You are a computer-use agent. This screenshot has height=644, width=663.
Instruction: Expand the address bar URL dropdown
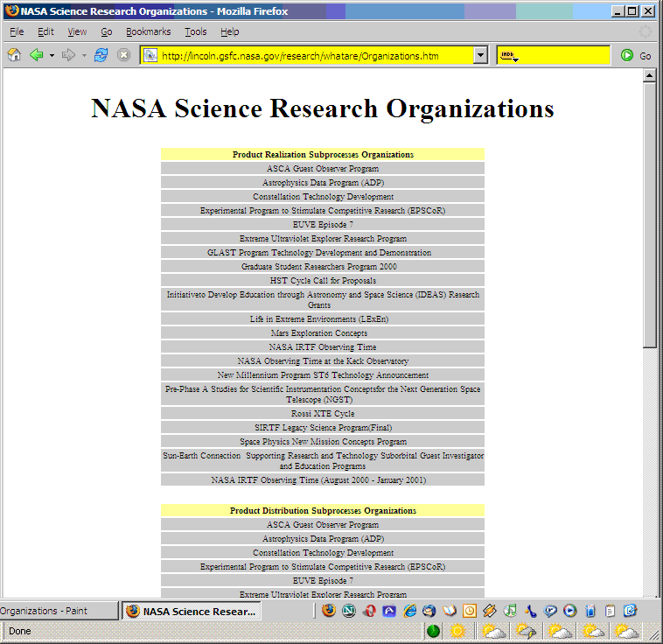480,55
